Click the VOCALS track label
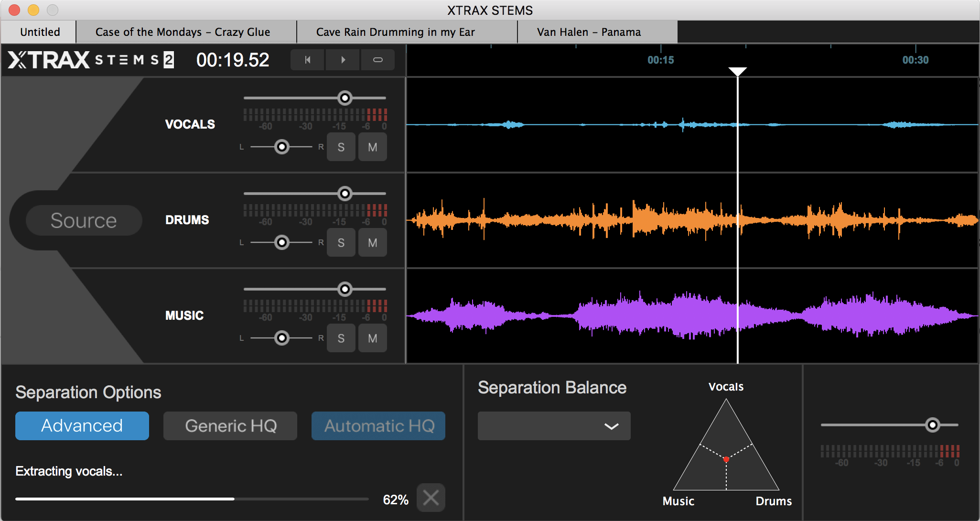980x521 pixels. [x=190, y=124]
